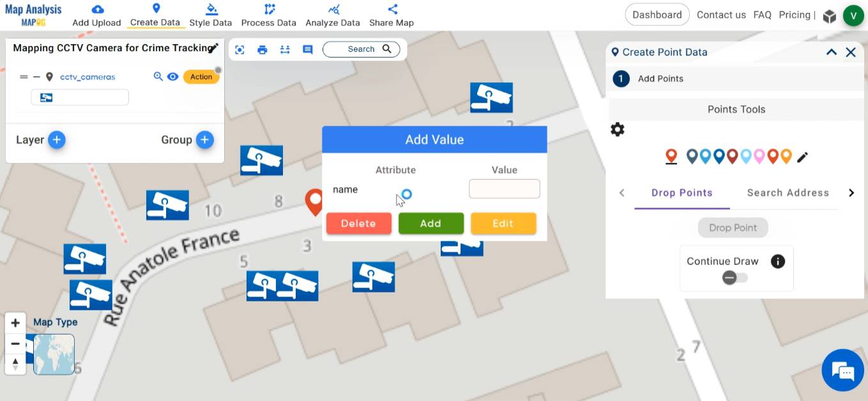Image resolution: width=868 pixels, height=401 pixels.
Task: Open the Add Upload menu
Action: coord(96,16)
